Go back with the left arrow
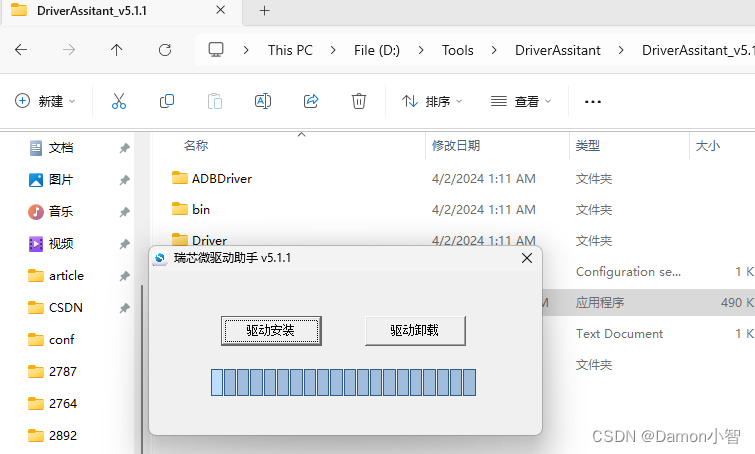Viewport: 755px width, 454px height. [21, 50]
